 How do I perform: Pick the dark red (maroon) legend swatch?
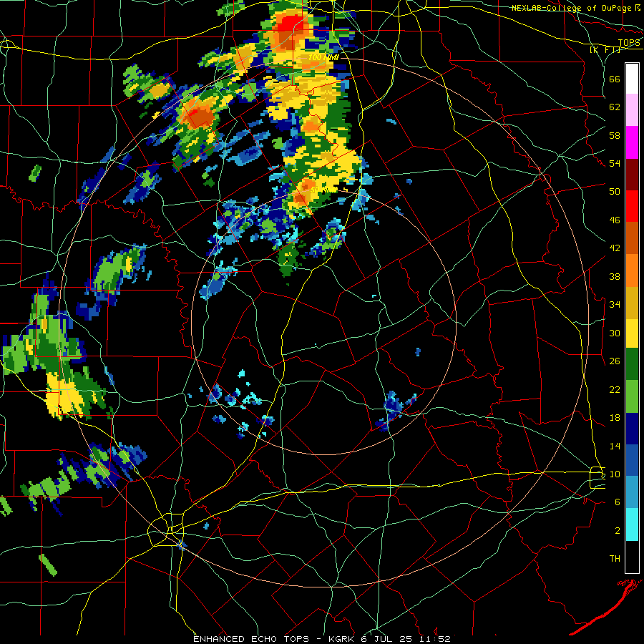[x=632, y=174]
